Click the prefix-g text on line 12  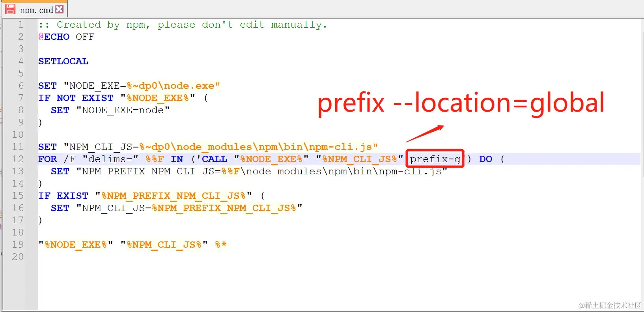[x=435, y=159]
